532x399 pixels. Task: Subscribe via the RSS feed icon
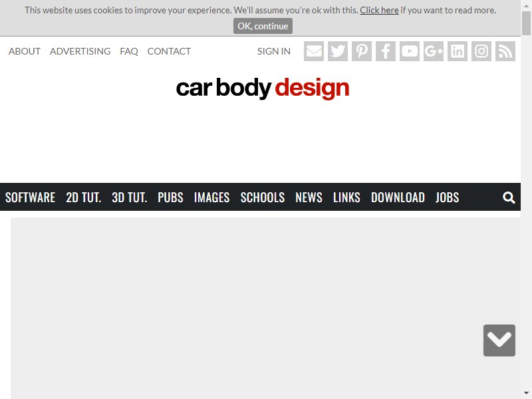(505, 51)
